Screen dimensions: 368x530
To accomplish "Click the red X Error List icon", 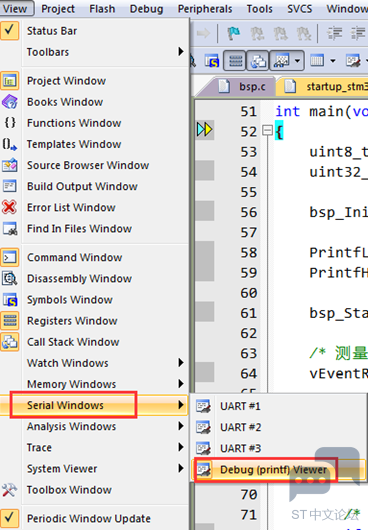I will 9,207.
